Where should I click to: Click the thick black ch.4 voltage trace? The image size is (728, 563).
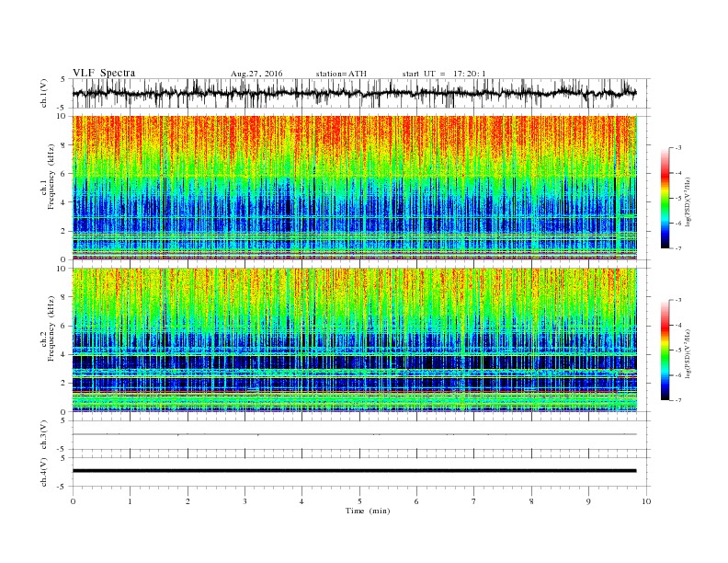coord(354,471)
